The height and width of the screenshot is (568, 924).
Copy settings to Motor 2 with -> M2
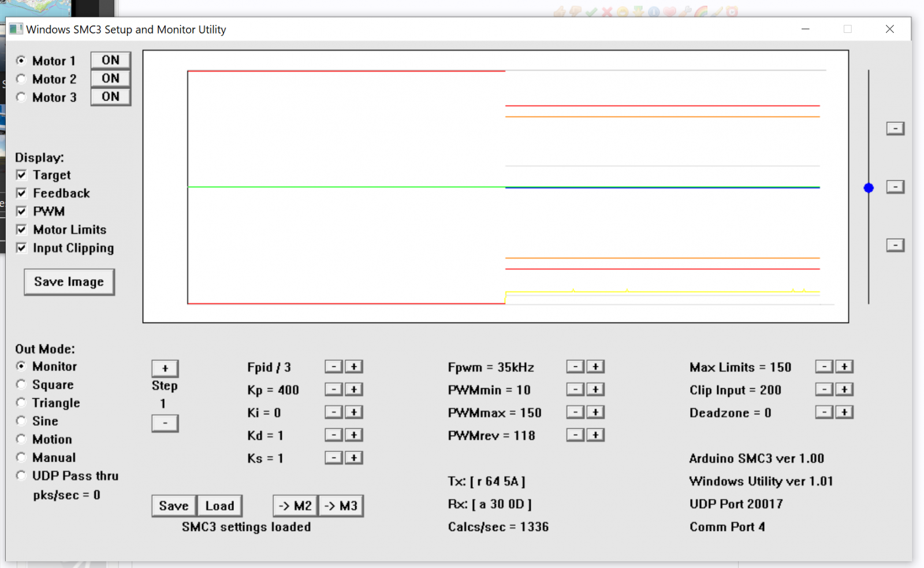(x=295, y=506)
